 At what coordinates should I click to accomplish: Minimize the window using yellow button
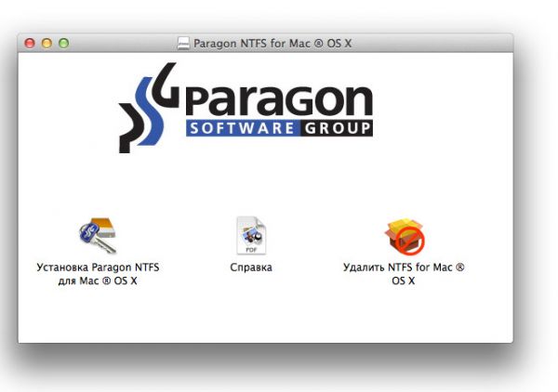click(x=46, y=44)
